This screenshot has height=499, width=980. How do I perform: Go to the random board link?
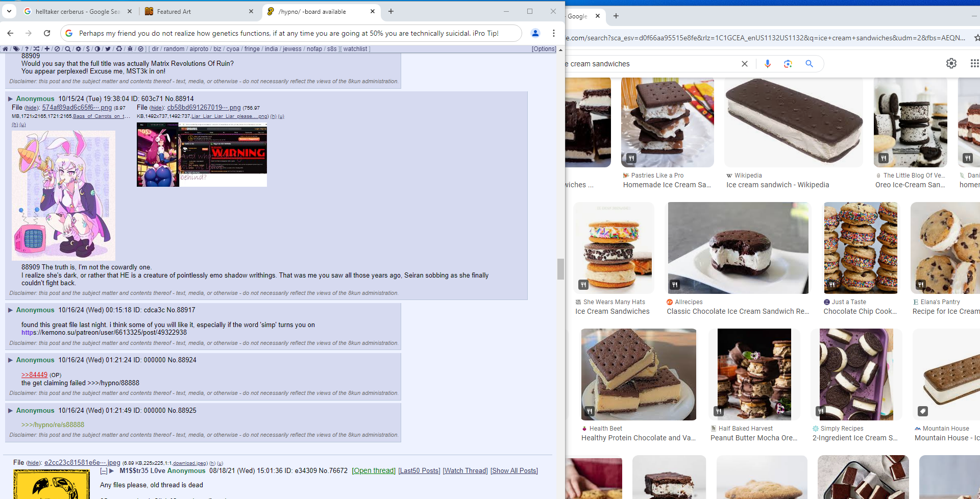pos(174,49)
